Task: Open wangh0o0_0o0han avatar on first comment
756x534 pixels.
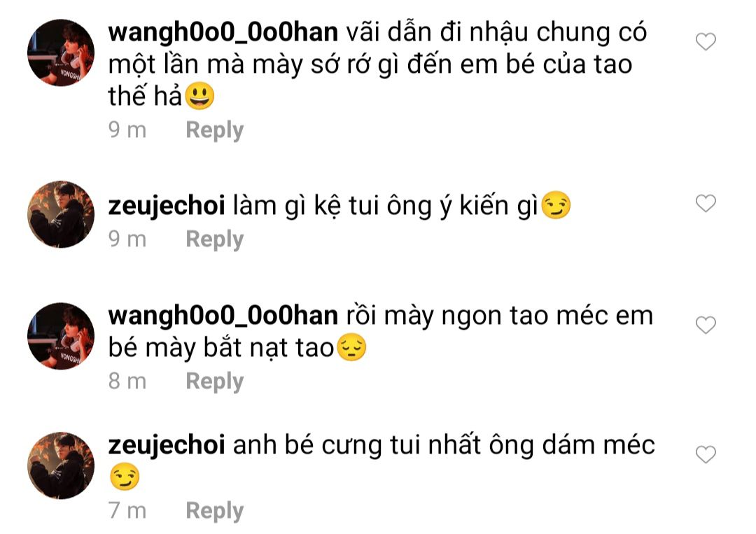Action: (61, 53)
